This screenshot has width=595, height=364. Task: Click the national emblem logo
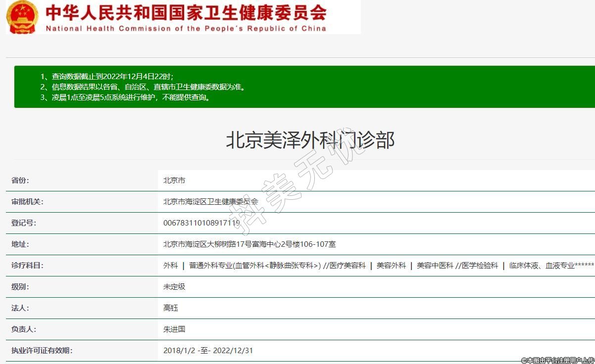pyautogui.click(x=22, y=17)
